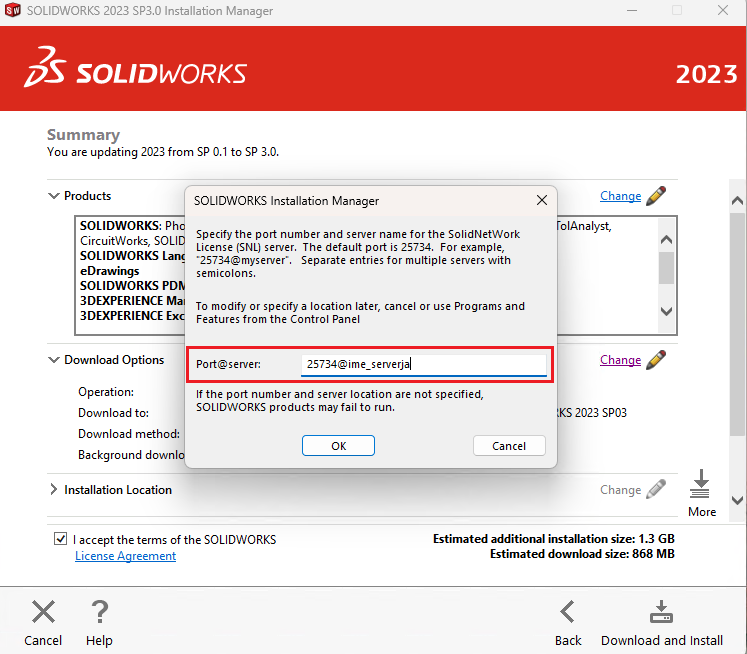Open the License Agreement link
Image resolution: width=747 pixels, height=654 pixels.
(x=125, y=556)
